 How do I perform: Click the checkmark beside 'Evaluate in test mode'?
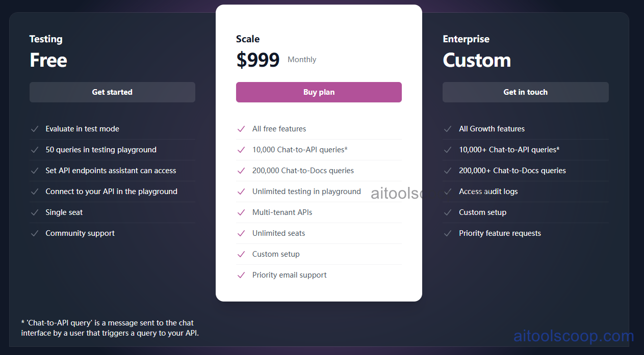click(35, 129)
